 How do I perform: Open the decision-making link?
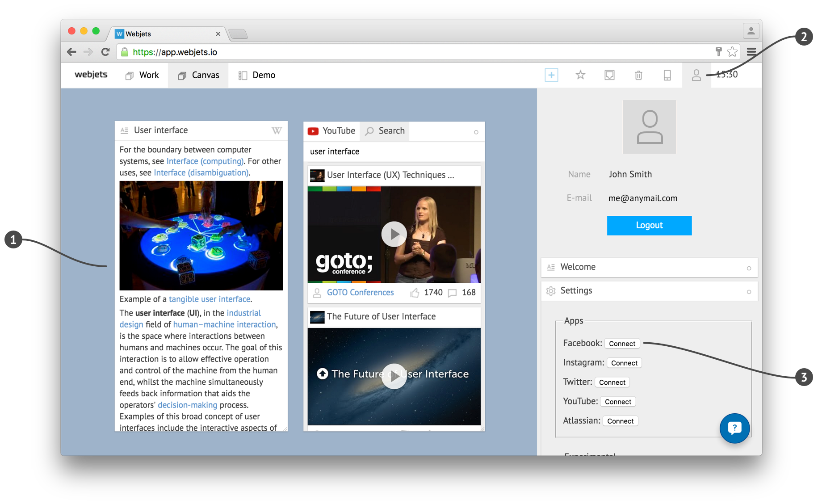pyautogui.click(x=187, y=405)
